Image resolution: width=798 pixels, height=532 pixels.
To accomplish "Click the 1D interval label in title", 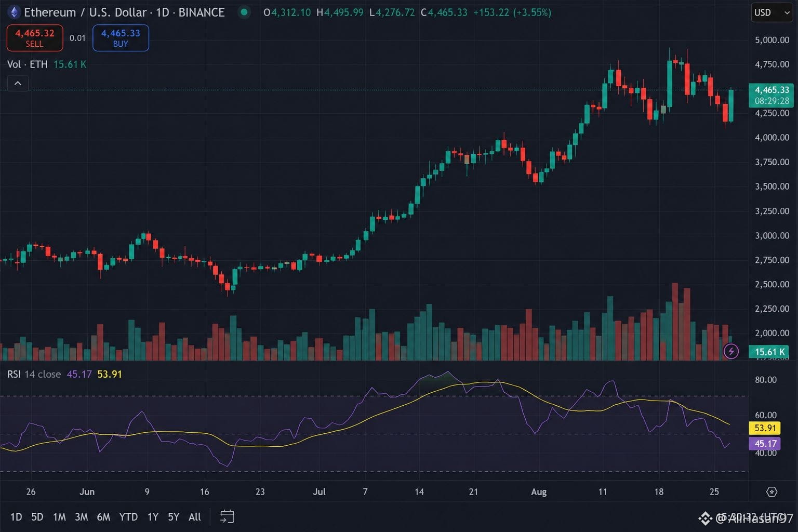I will click(x=163, y=12).
